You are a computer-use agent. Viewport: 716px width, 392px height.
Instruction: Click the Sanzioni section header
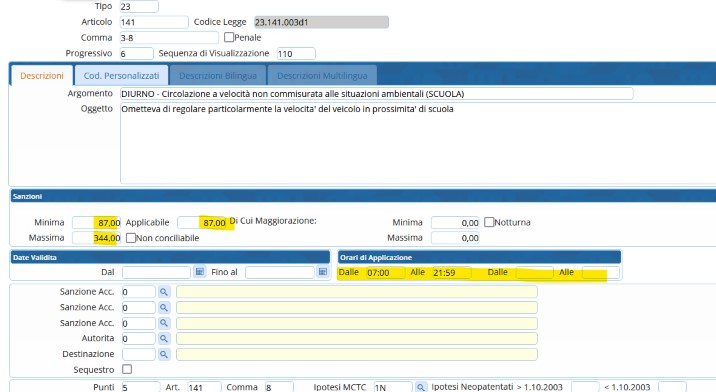363,196
